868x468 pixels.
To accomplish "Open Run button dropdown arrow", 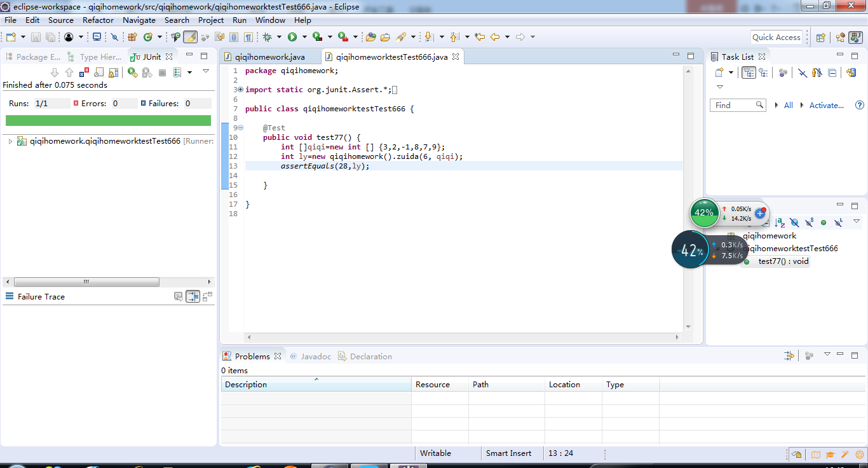I will pyautogui.click(x=304, y=37).
